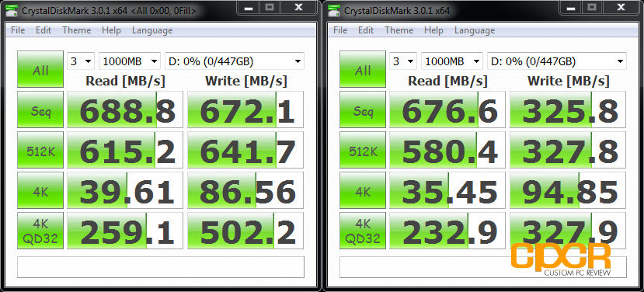The height and width of the screenshot is (292, 644).
Task: Start 4K QD32 test in right window
Action: tap(363, 231)
